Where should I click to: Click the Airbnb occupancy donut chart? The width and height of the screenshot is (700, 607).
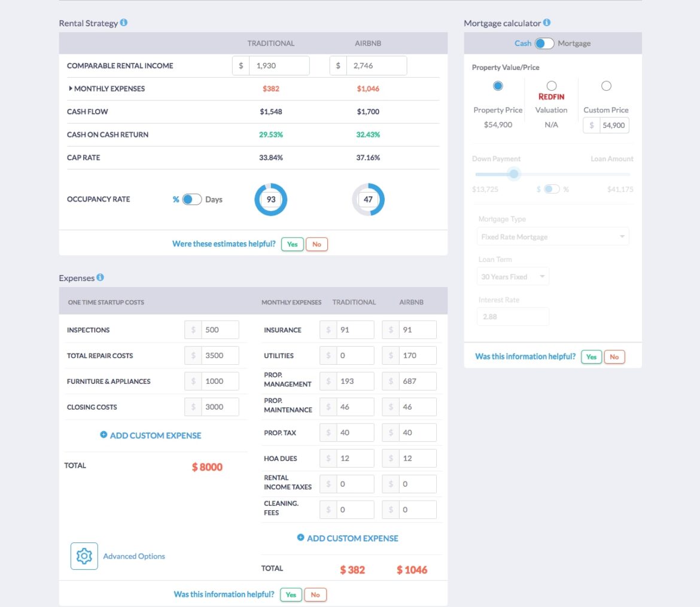[369, 199]
